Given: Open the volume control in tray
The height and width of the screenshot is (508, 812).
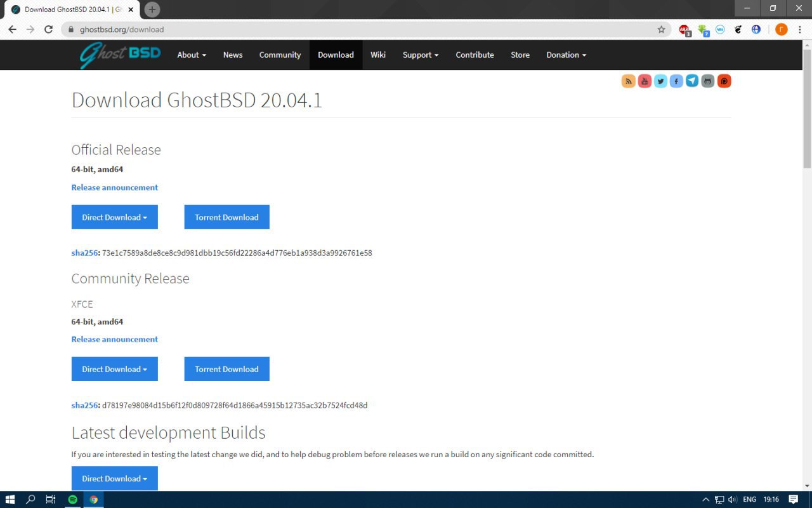Looking at the screenshot, I should click(732, 500).
